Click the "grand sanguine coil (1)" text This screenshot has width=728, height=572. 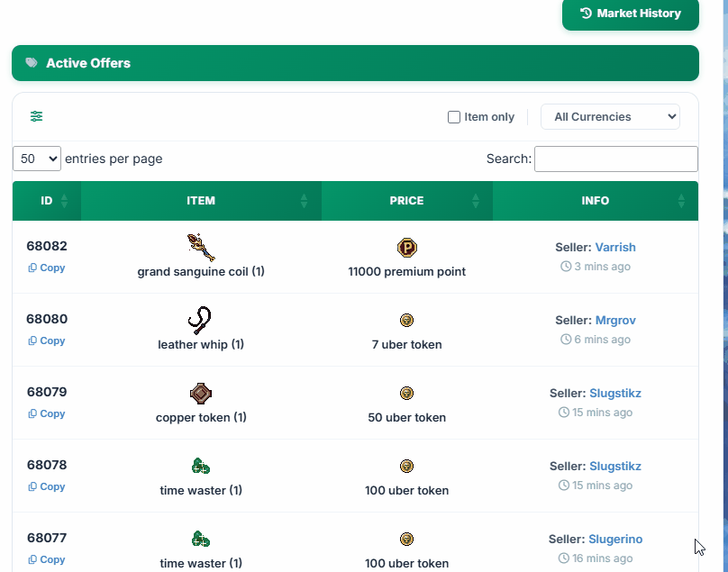pos(201,272)
